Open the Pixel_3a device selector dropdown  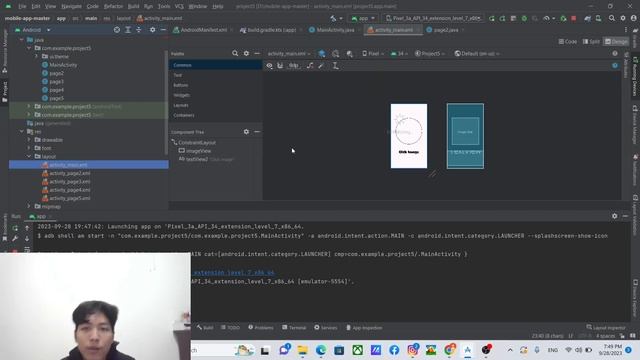tap(434, 18)
